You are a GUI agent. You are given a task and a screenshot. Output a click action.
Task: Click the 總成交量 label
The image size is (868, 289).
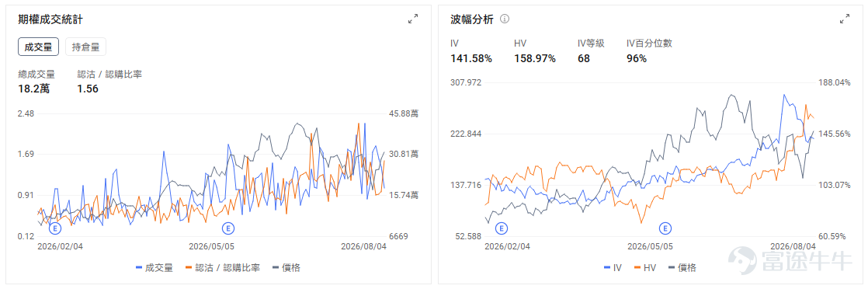36,74
